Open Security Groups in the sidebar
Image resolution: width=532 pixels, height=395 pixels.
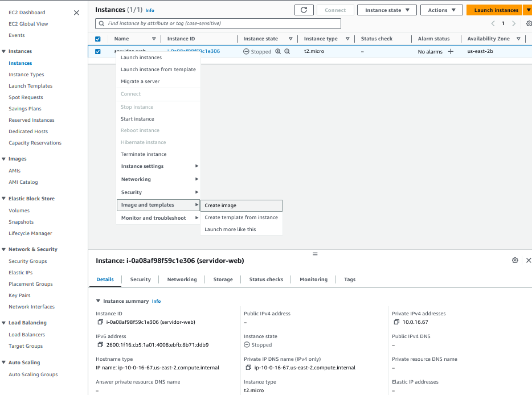tap(28, 261)
